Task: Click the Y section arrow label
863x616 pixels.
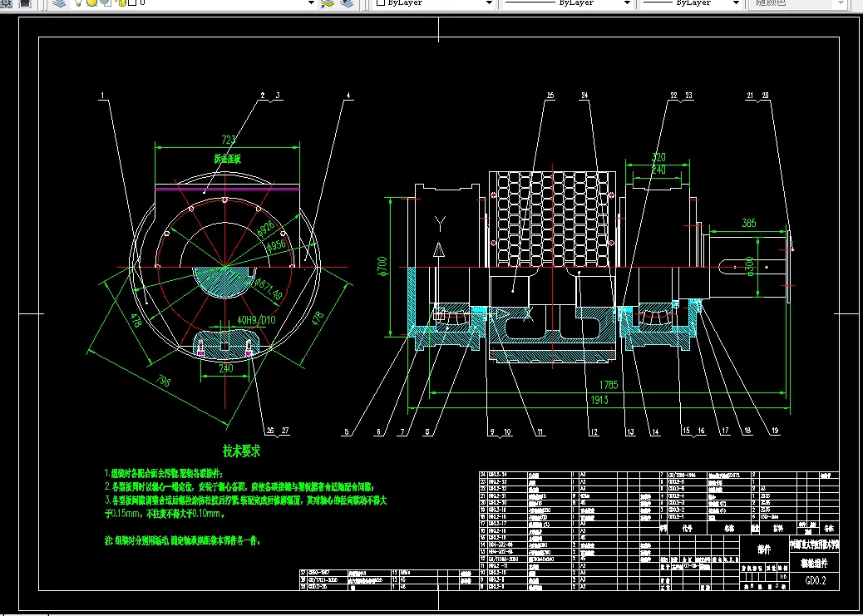Action: coord(439,224)
